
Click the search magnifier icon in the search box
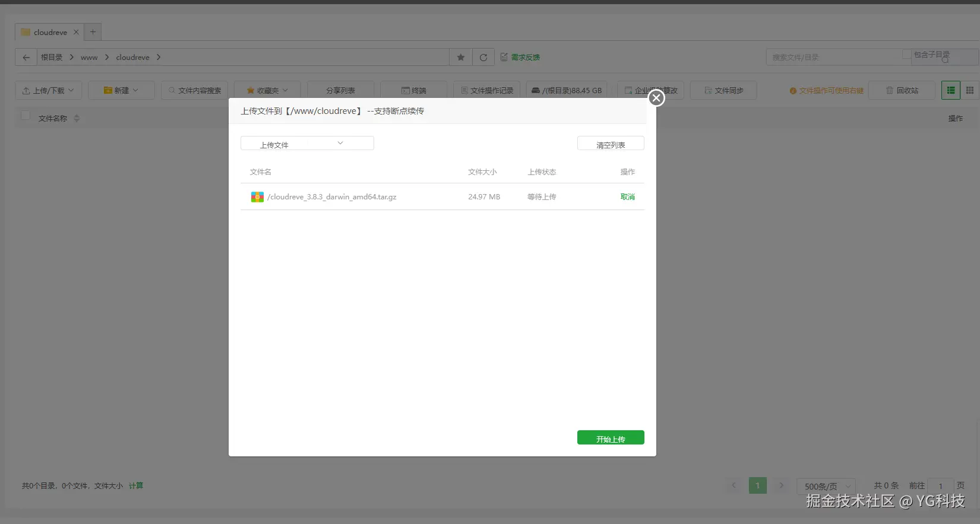pyautogui.click(x=945, y=59)
